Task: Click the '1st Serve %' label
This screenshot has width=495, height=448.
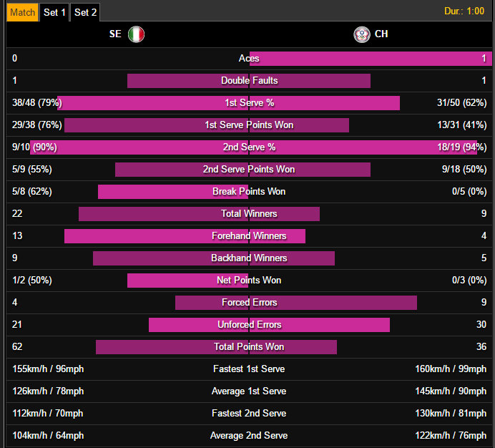Action: pyautogui.click(x=250, y=102)
